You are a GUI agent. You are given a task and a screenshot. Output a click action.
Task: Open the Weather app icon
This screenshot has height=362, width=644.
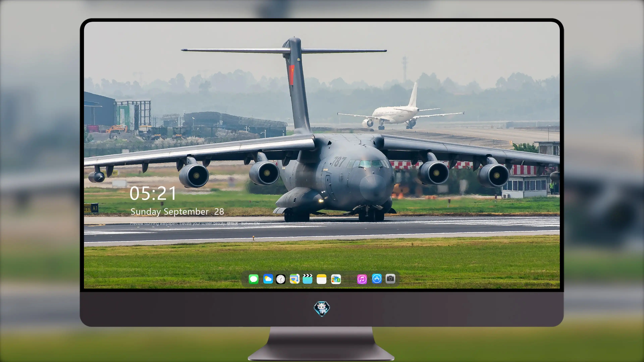268,279
